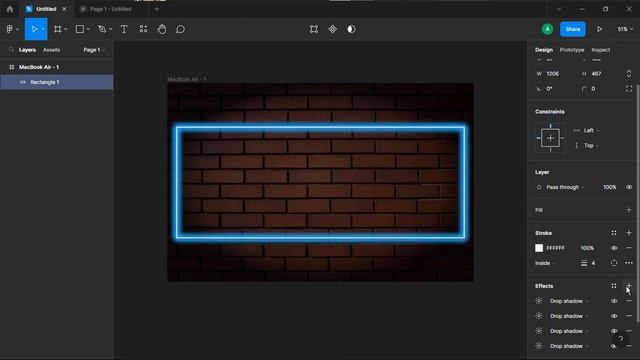
Task: Add a new effect with plus
Action: pos(629,285)
